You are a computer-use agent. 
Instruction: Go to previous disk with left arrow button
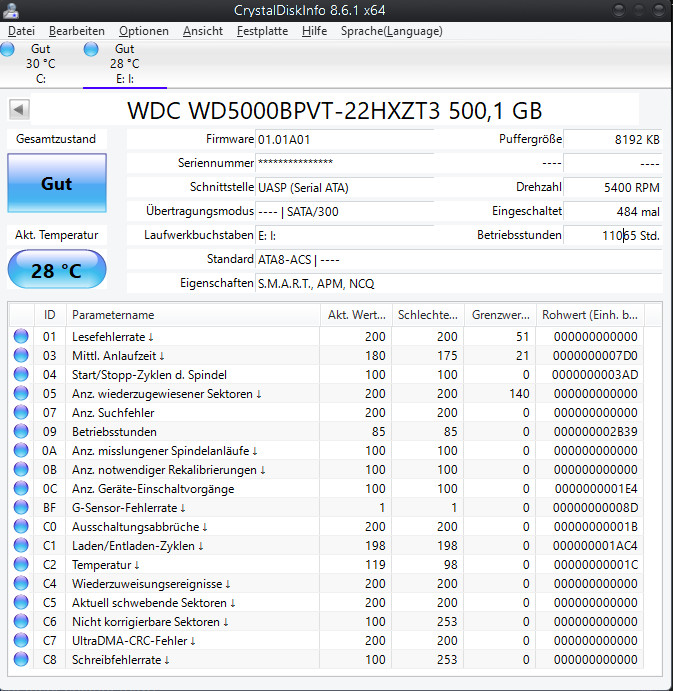pos(19,109)
